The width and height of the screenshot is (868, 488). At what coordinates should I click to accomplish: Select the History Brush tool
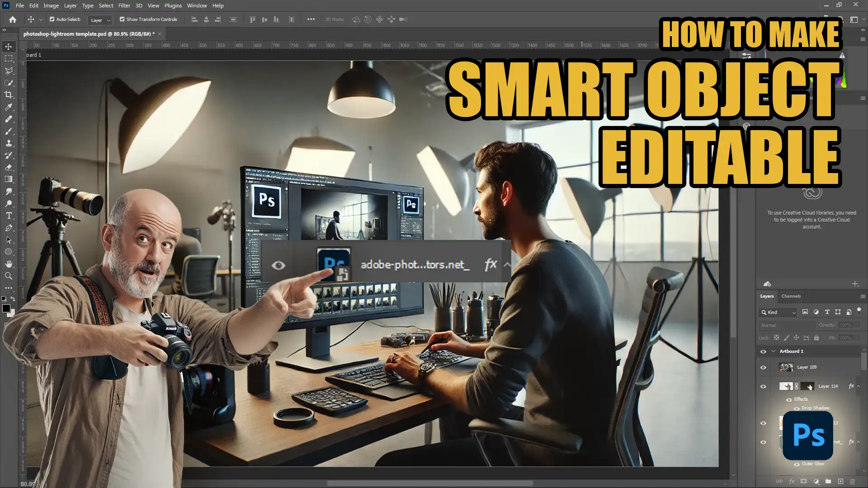9,155
